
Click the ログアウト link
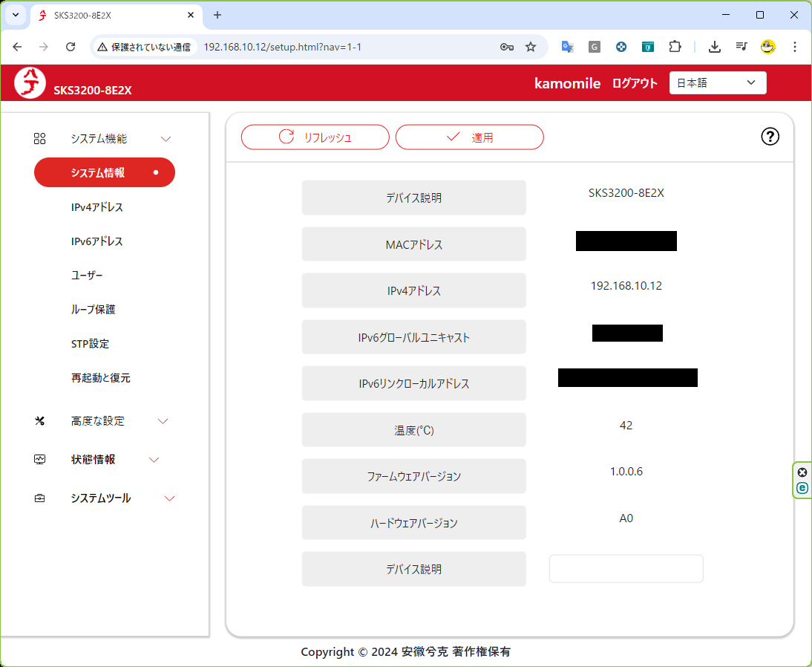635,83
